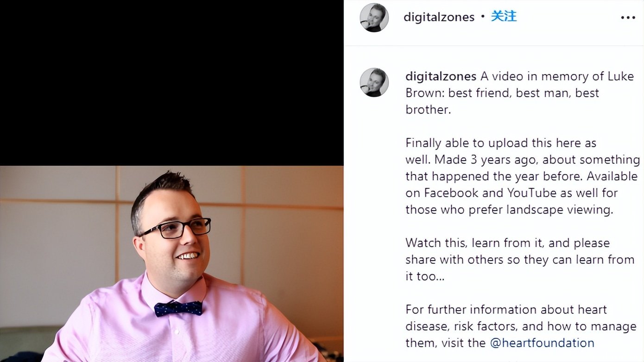Click the 'For further information about heart' line
This screenshot has height=362, width=644.
(x=506, y=310)
